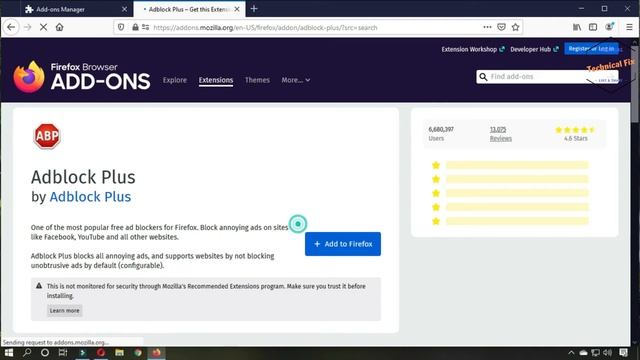This screenshot has height=360, width=640.
Task: Open the 13,075 Reviews link
Action: 500,134
